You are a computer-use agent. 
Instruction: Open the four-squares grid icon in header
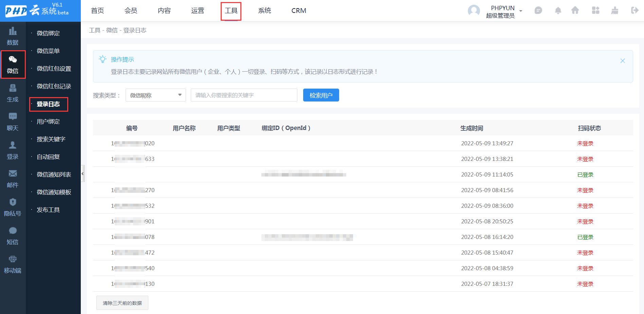click(595, 11)
